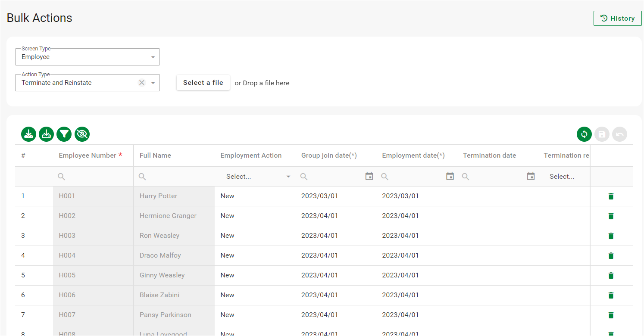Expand the Action Type dropdown arrow
The width and height of the screenshot is (644, 336).
pos(153,83)
